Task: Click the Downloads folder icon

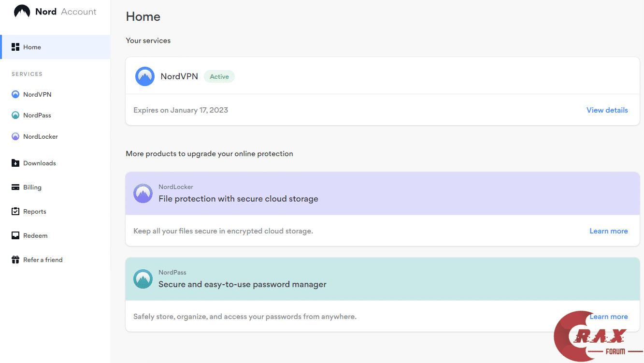Action: 15,163
